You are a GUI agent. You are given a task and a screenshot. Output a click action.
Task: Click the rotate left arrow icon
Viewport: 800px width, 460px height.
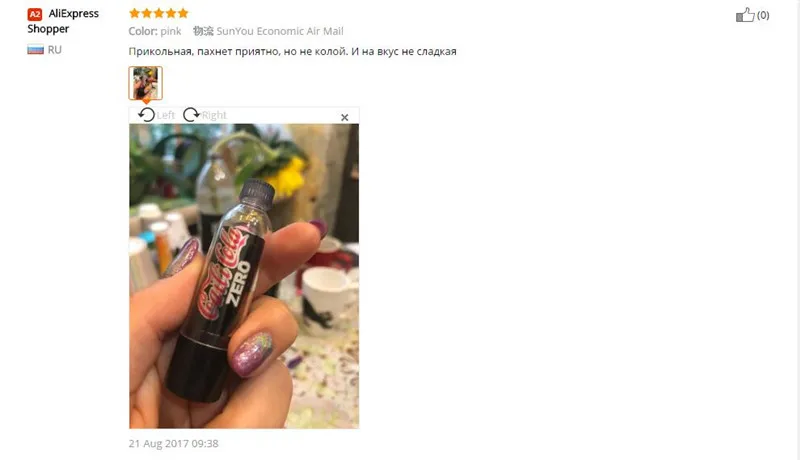[146, 115]
